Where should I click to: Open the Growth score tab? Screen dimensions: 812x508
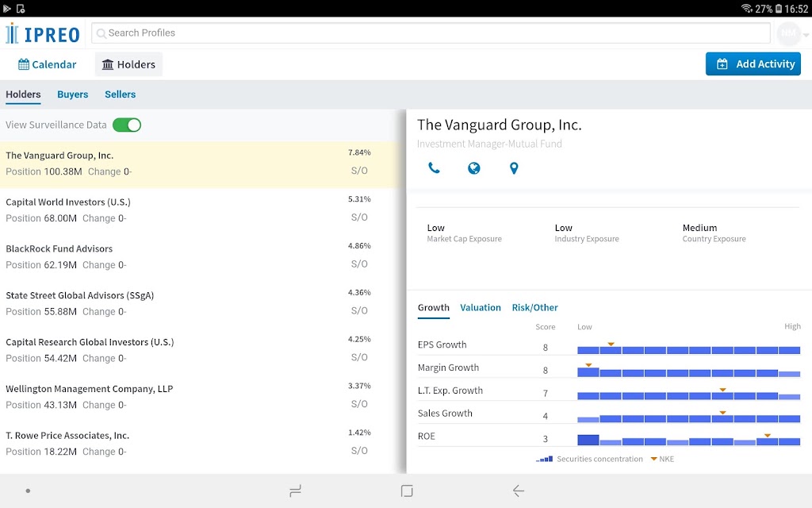tap(434, 308)
